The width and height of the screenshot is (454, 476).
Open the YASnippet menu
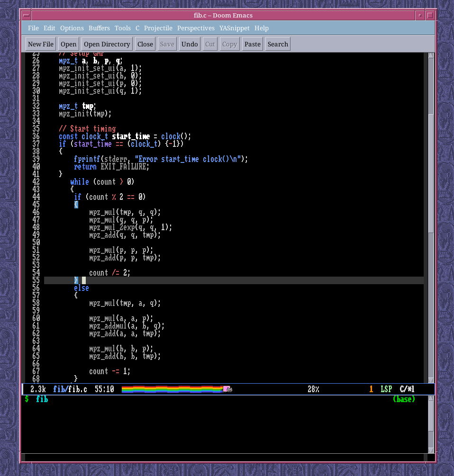tap(234, 28)
